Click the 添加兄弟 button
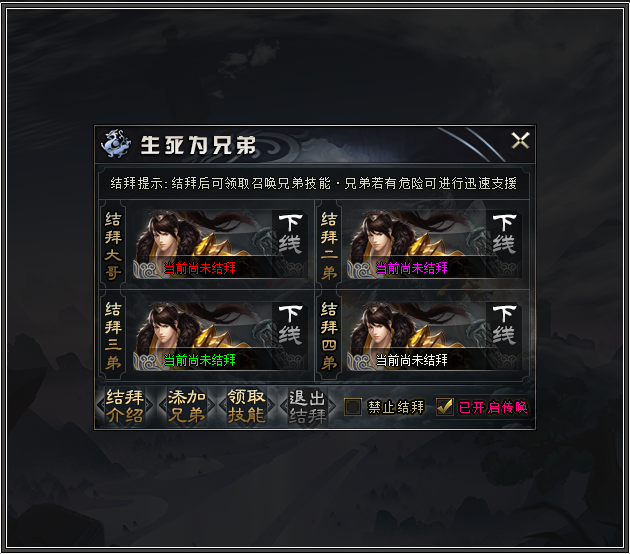Viewport: 630px width, 554px height. point(186,406)
